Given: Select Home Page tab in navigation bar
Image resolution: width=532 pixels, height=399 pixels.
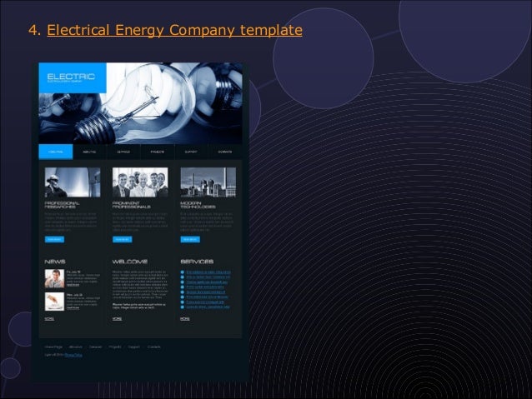Looking at the screenshot, I should pos(56,152).
